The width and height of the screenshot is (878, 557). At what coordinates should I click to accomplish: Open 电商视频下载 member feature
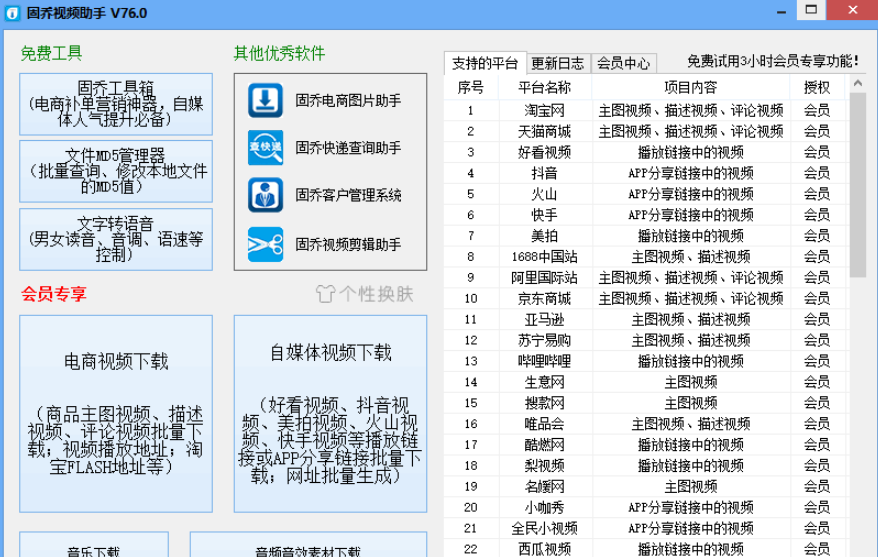[116, 414]
